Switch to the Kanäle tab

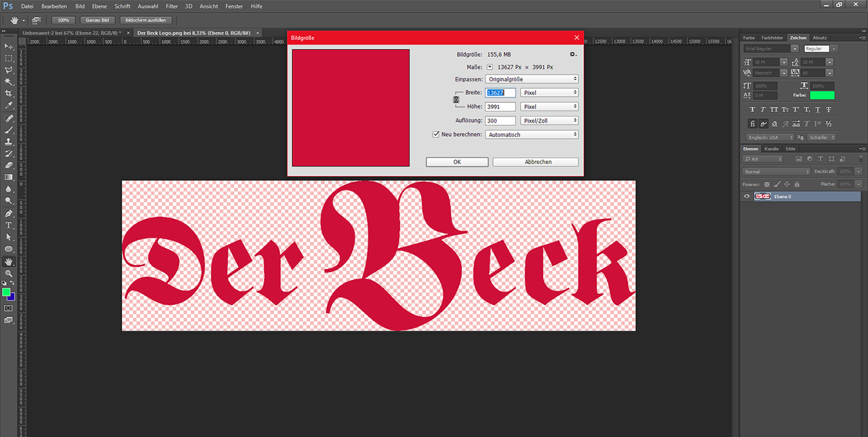tap(772, 148)
